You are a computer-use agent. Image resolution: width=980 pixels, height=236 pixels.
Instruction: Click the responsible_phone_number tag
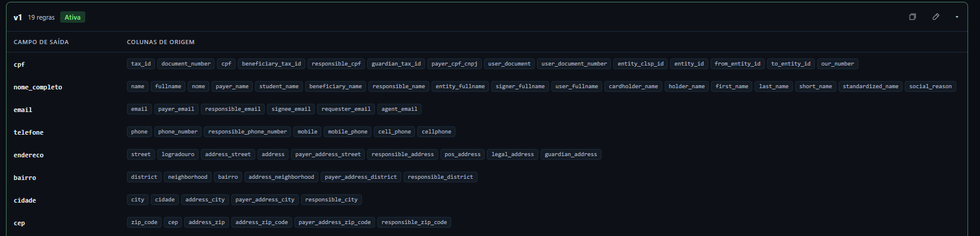tap(247, 132)
